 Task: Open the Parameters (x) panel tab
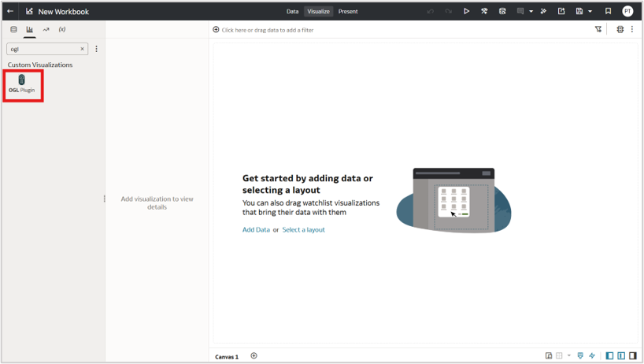[62, 30]
